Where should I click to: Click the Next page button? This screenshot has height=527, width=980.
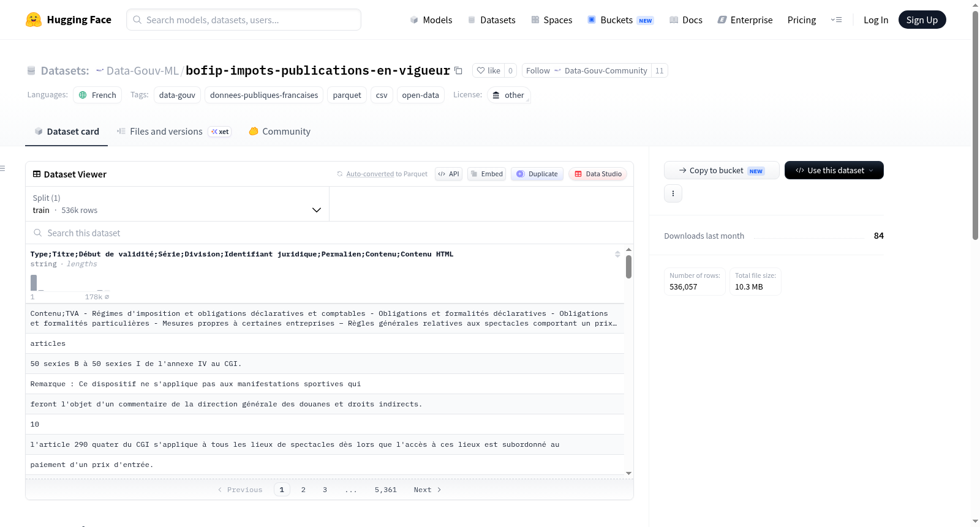pos(428,490)
